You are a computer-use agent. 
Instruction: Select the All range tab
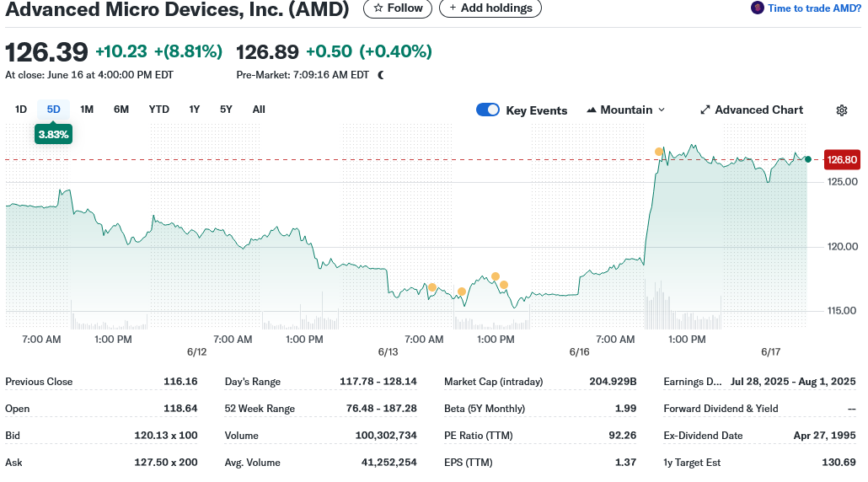(x=259, y=110)
